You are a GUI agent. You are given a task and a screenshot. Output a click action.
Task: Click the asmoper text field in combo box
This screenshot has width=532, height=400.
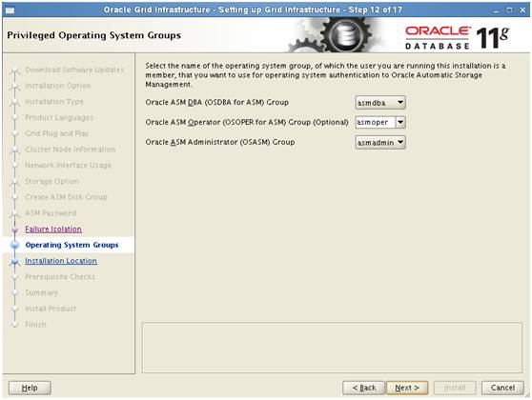pos(376,122)
